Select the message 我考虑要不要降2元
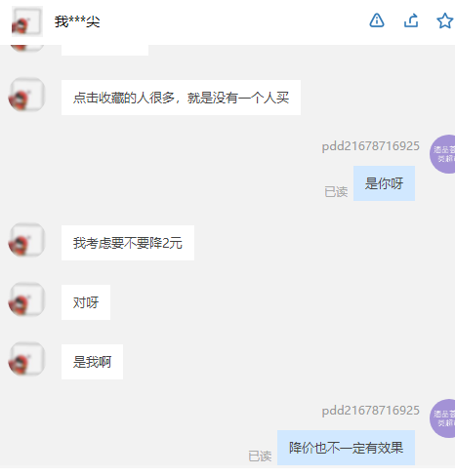This screenshot has width=455, height=476. 128,243
